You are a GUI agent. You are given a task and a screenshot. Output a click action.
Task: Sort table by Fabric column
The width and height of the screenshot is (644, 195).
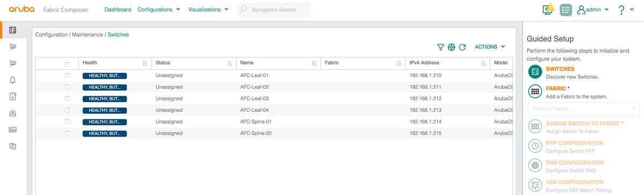pyautogui.click(x=399, y=63)
